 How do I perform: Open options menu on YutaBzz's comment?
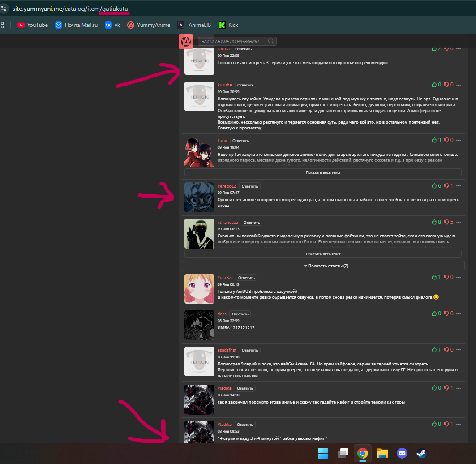tap(459, 277)
